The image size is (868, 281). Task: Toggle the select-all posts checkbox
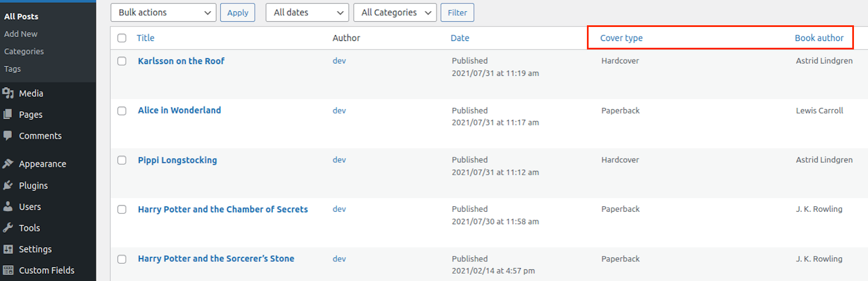(x=122, y=38)
